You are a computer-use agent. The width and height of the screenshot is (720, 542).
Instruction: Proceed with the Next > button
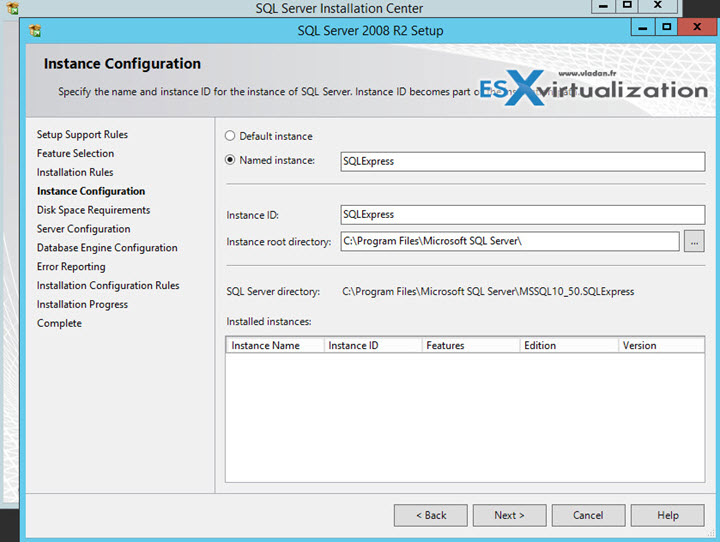[x=510, y=515]
